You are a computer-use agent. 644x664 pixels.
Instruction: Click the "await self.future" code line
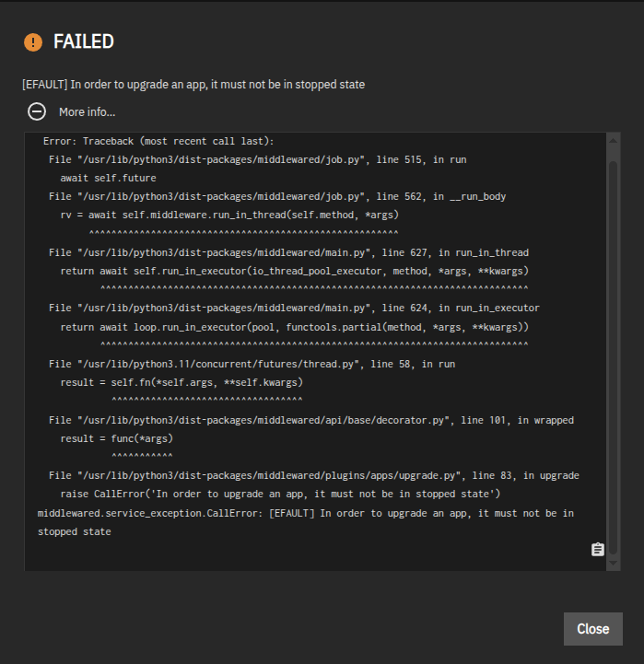pyautogui.click(x=109, y=178)
